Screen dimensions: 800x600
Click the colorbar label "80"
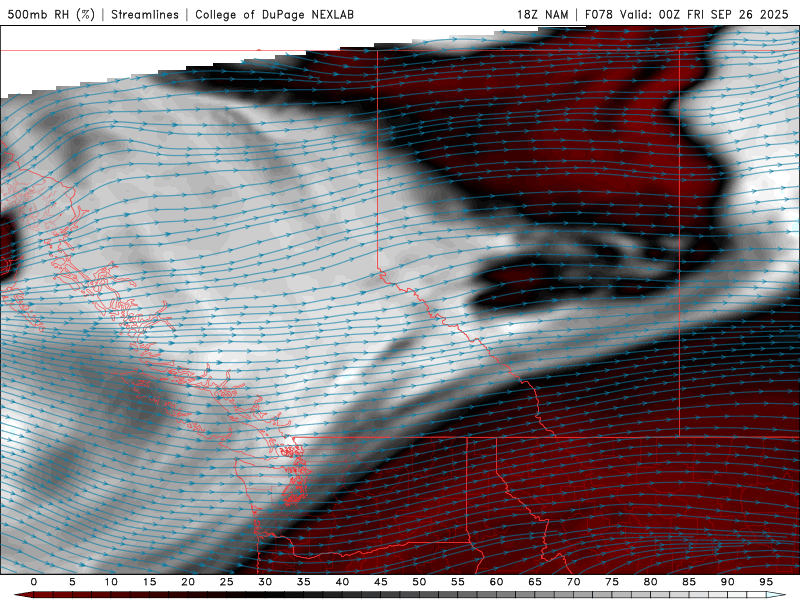click(x=651, y=582)
